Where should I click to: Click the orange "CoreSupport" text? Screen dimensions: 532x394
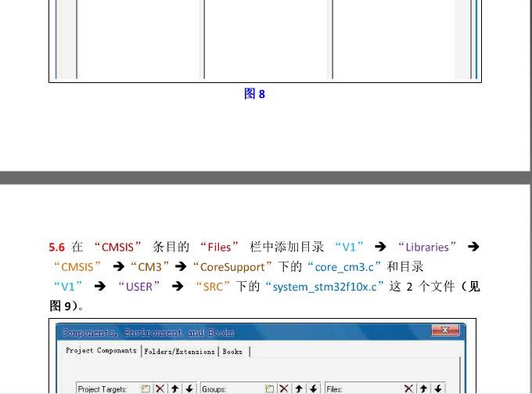click(x=232, y=267)
